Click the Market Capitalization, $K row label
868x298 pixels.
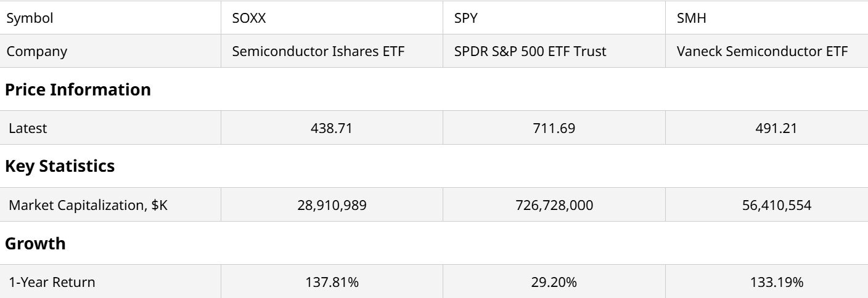tap(88, 205)
